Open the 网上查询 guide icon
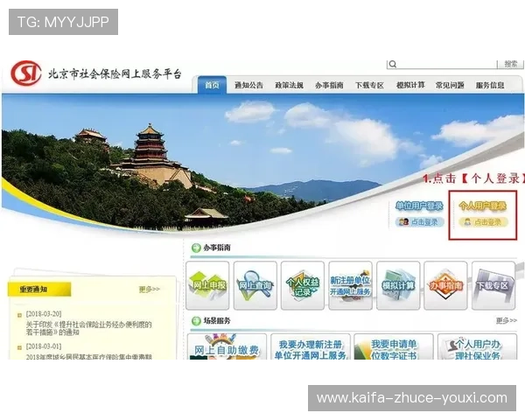Image resolution: width=525 pixels, height=420 pixels. click(x=255, y=286)
